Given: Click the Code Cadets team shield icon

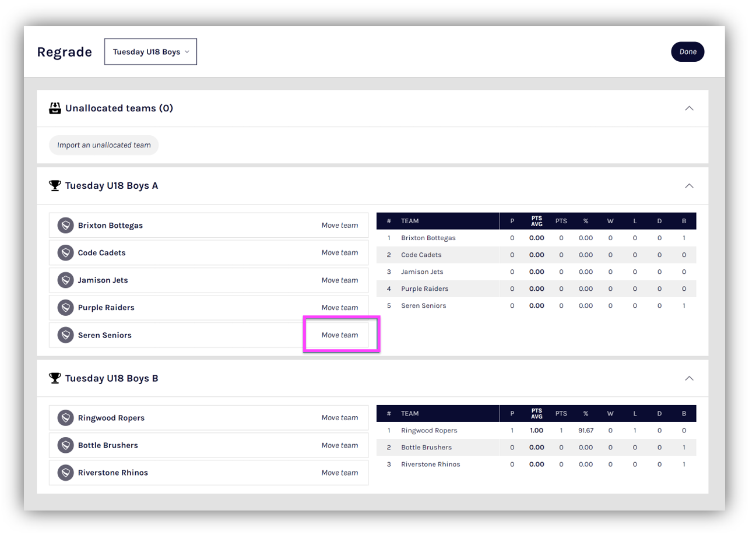Looking at the screenshot, I should (x=65, y=253).
